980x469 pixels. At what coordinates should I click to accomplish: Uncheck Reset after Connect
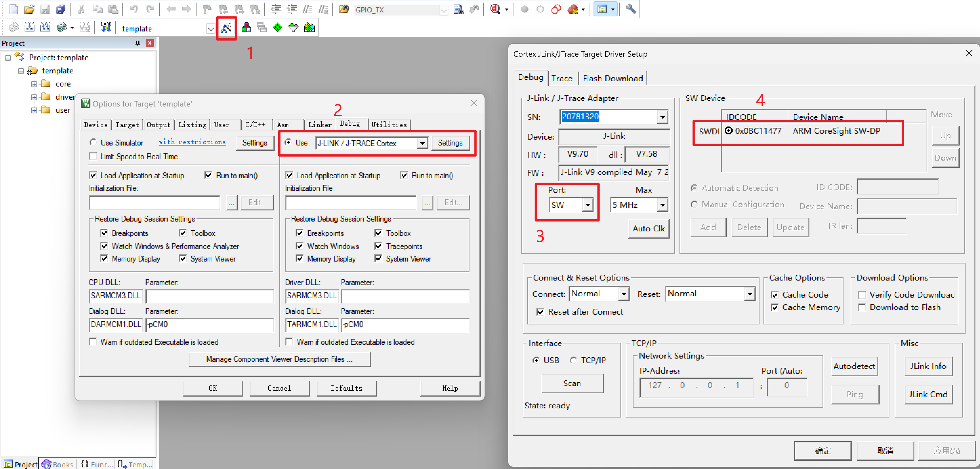(x=540, y=312)
